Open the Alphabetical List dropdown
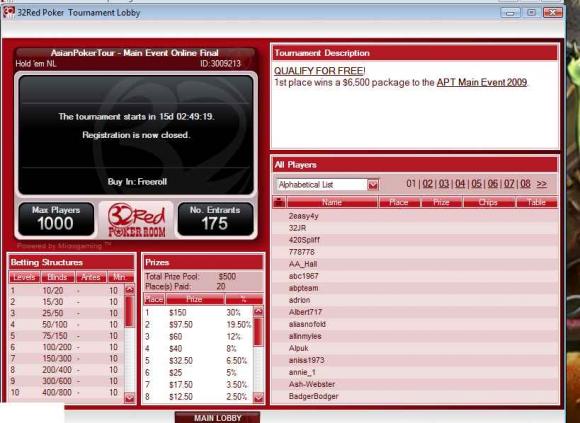The width and height of the screenshot is (580, 423). click(x=372, y=185)
